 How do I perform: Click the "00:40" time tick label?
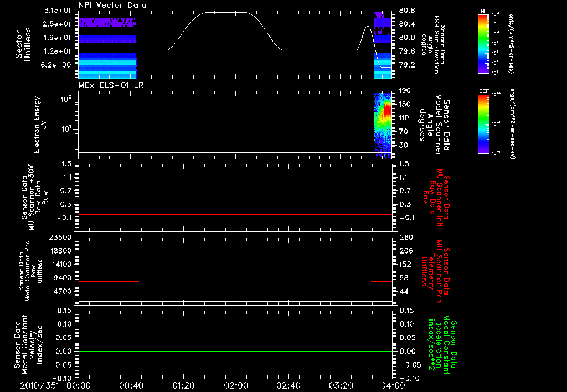coord(131,385)
